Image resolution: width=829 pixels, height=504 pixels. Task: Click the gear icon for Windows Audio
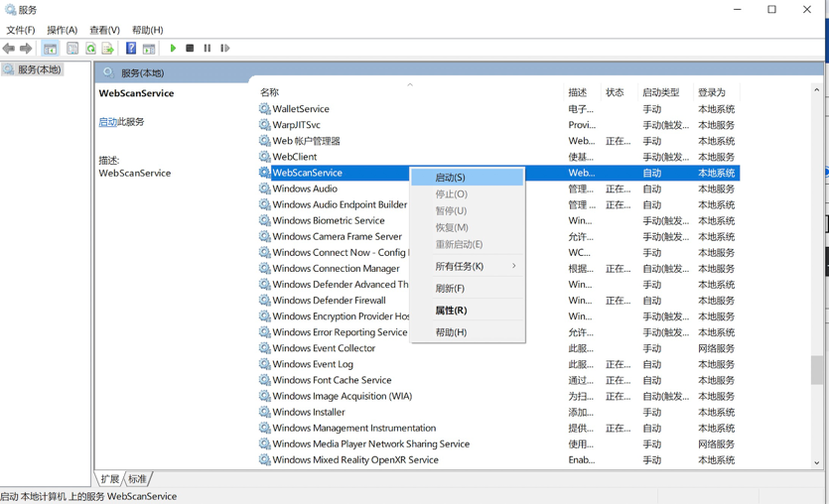point(264,189)
